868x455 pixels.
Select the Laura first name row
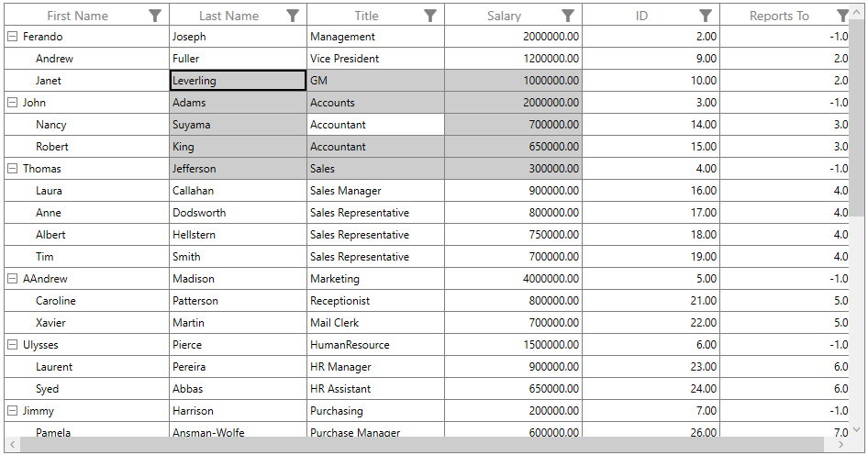pyautogui.click(x=86, y=191)
